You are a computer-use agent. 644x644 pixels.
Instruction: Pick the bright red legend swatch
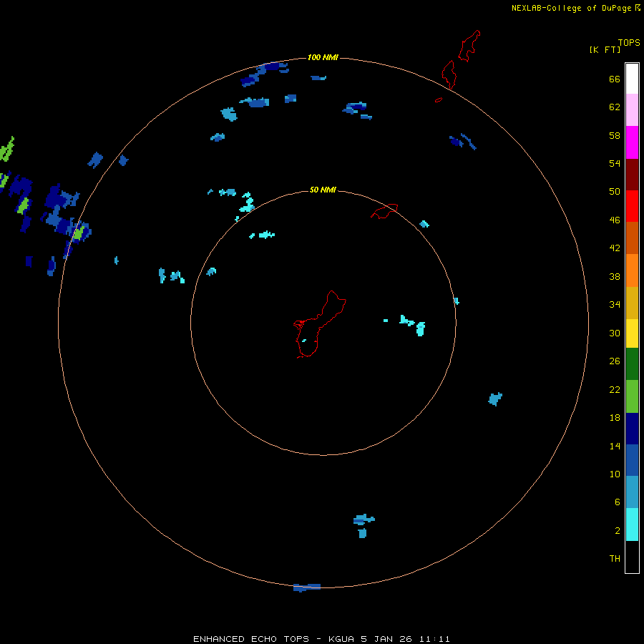click(x=632, y=206)
